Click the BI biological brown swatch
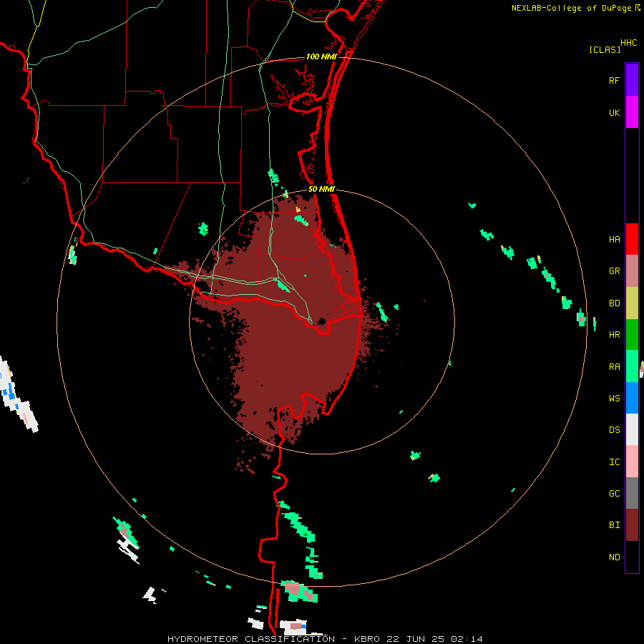The image size is (644, 644). coord(632,525)
